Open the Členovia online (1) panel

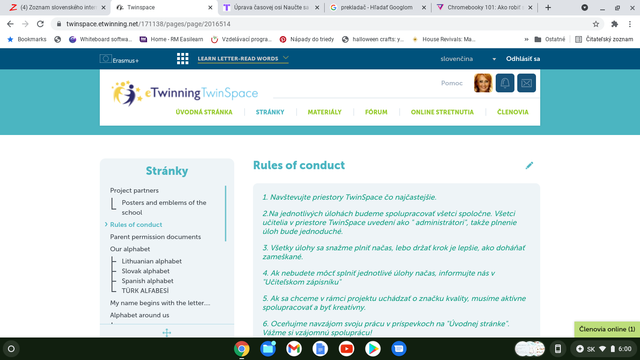coord(607,329)
